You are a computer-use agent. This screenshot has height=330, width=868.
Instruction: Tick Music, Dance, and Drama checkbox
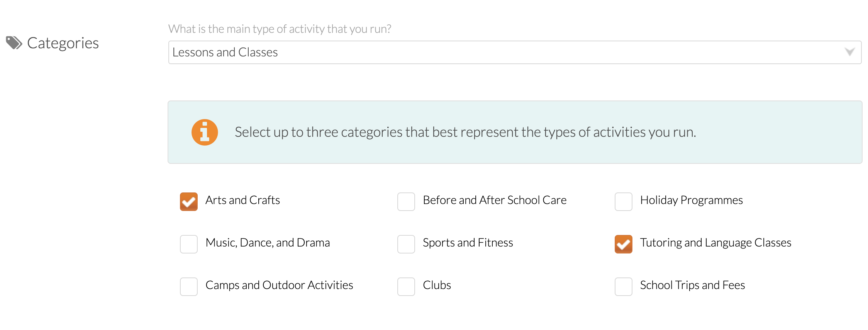(x=189, y=244)
